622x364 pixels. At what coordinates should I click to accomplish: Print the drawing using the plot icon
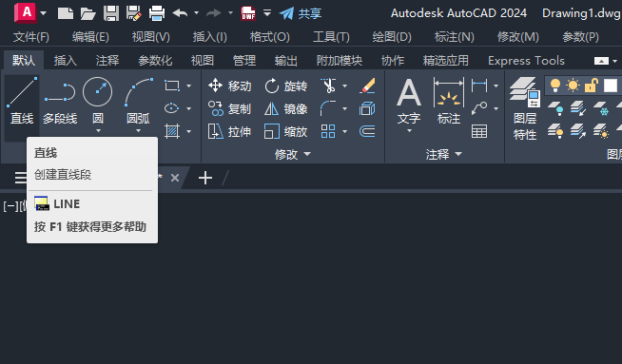[157, 13]
